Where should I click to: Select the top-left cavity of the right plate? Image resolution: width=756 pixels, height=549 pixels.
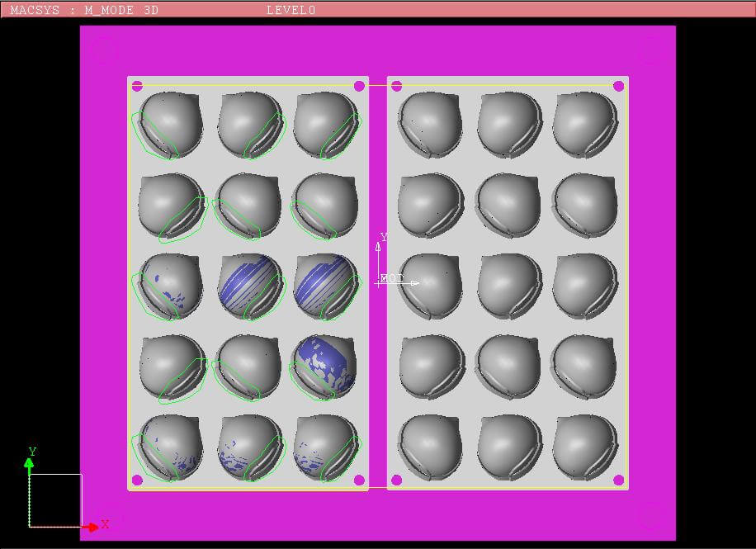[430, 125]
